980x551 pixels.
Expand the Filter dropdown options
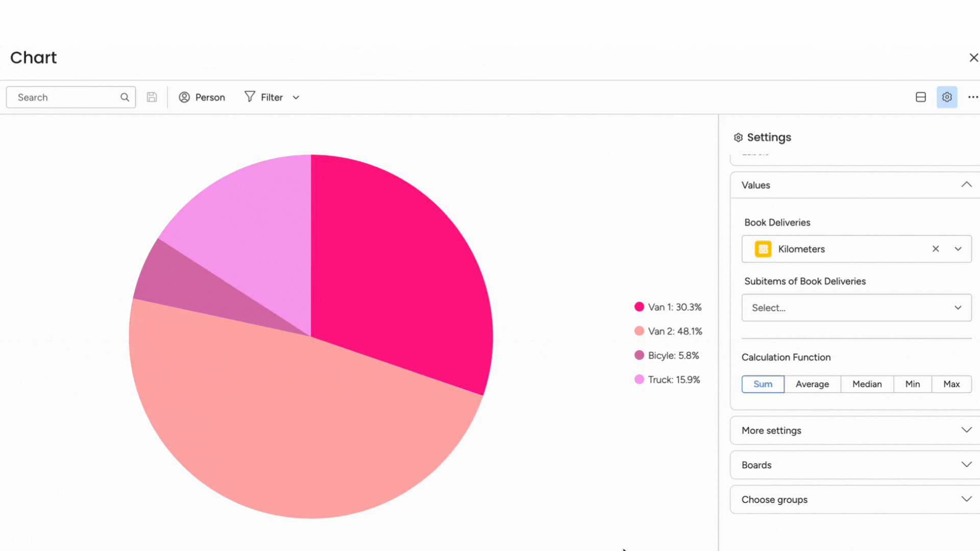[x=296, y=97]
